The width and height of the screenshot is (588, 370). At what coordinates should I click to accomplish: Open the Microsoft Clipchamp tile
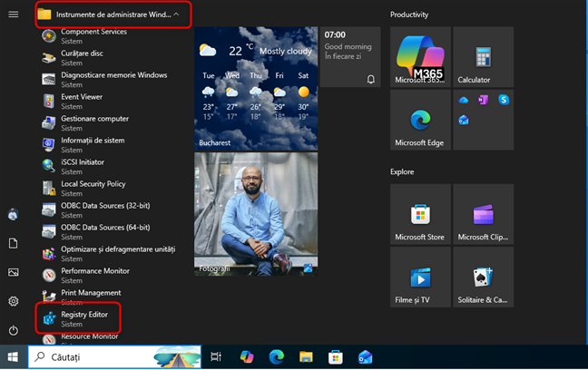484,214
